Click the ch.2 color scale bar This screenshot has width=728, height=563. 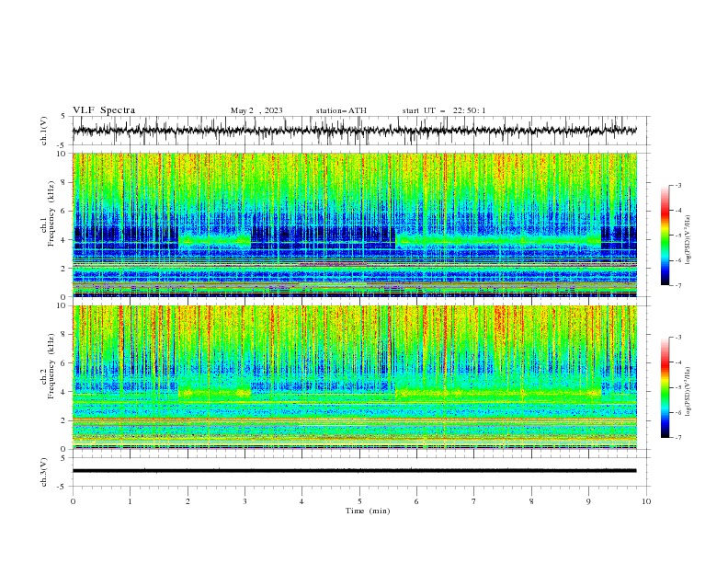(665, 387)
